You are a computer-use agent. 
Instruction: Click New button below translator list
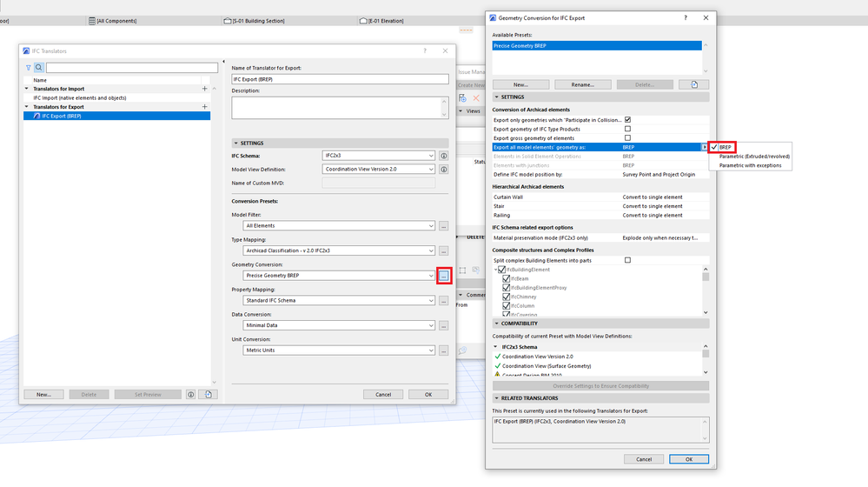click(43, 395)
